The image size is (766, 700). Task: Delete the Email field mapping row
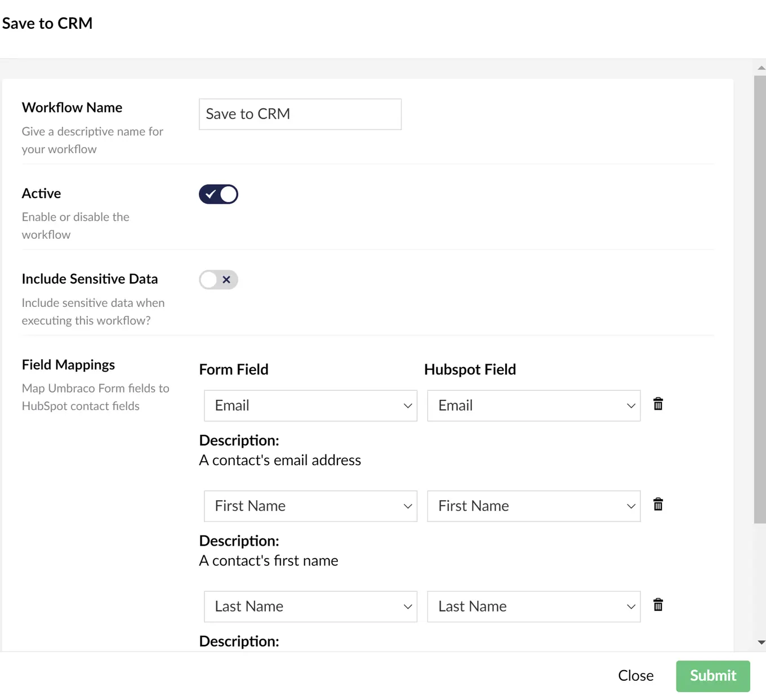pyautogui.click(x=658, y=404)
